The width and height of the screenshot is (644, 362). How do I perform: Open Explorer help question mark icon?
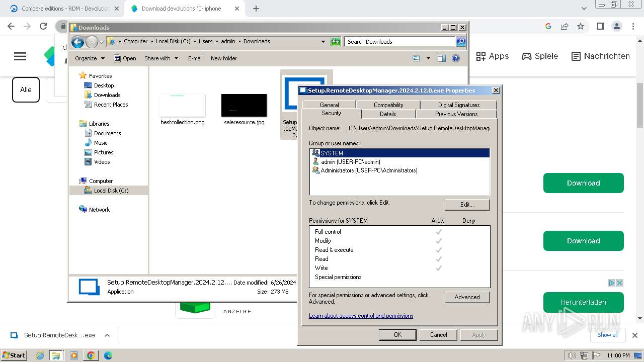point(456,58)
